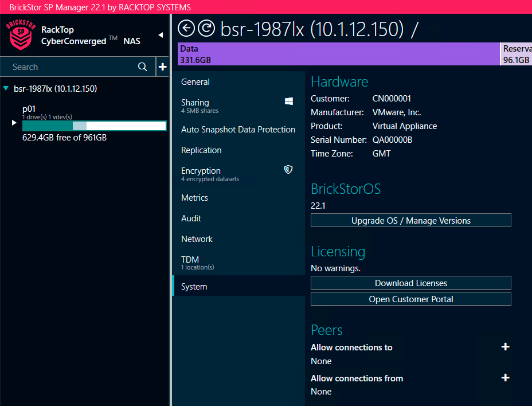Click the search magnifier icon
The image size is (532, 406).
[x=143, y=67]
